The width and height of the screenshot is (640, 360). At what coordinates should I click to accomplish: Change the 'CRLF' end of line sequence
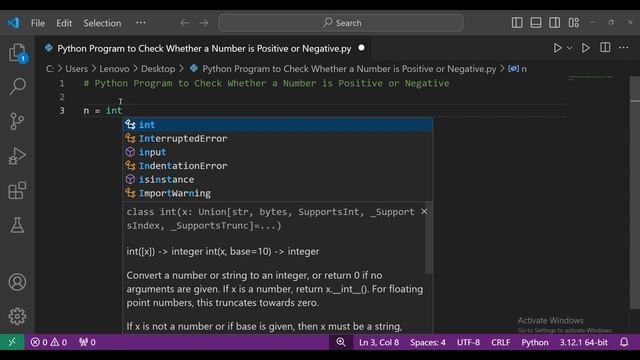500,342
